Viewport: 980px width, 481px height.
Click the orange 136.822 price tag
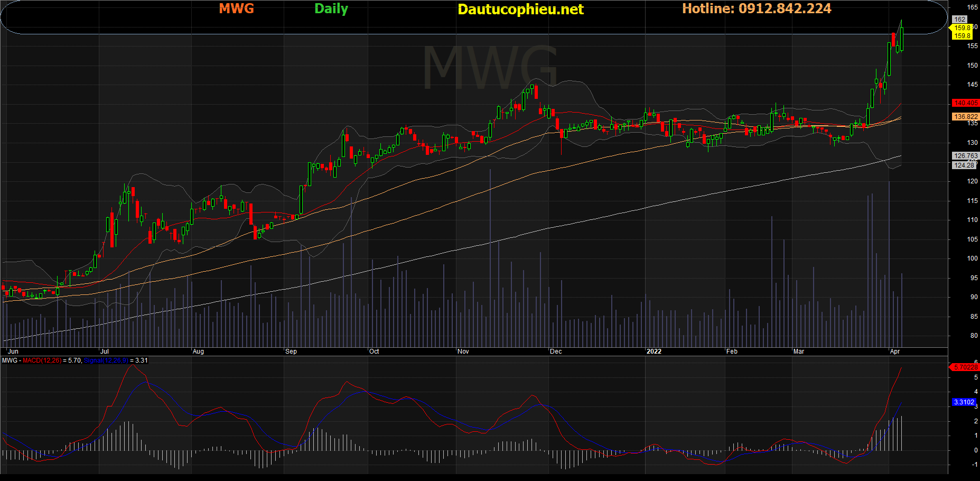[x=965, y=117]
